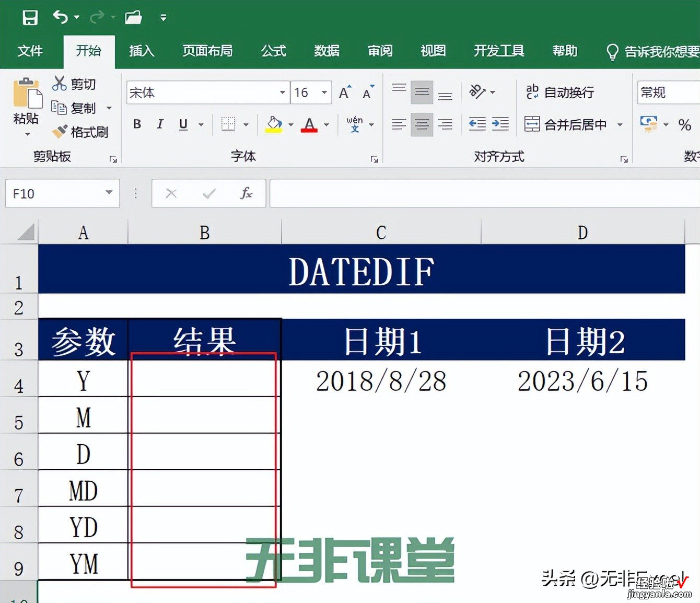700x603 pixels.
Task: Click the Increase Indent icon
Action: click(x=500, y=124)
